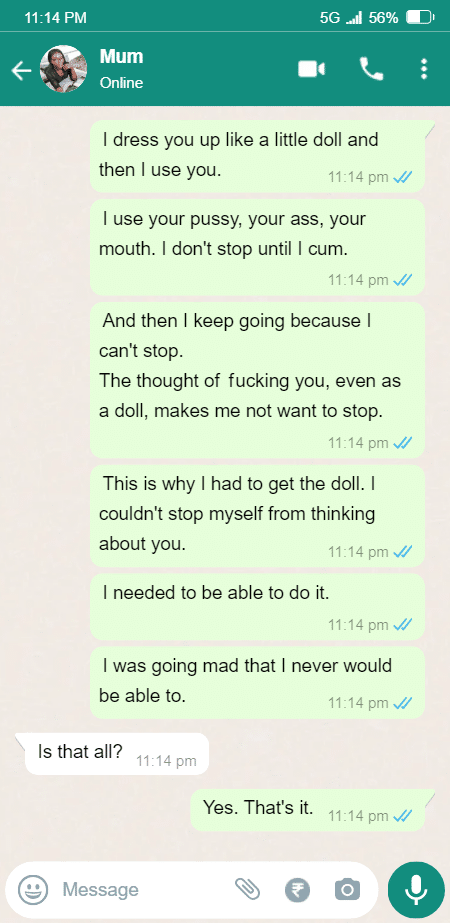Click the Message text input field
Screen dimensions: 450x923
pos(141,889)
